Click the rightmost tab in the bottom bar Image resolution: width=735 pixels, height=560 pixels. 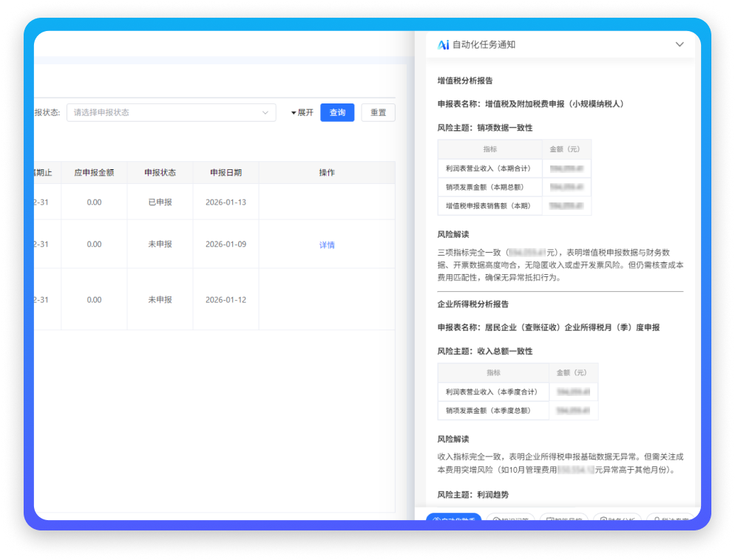(671, 519)
